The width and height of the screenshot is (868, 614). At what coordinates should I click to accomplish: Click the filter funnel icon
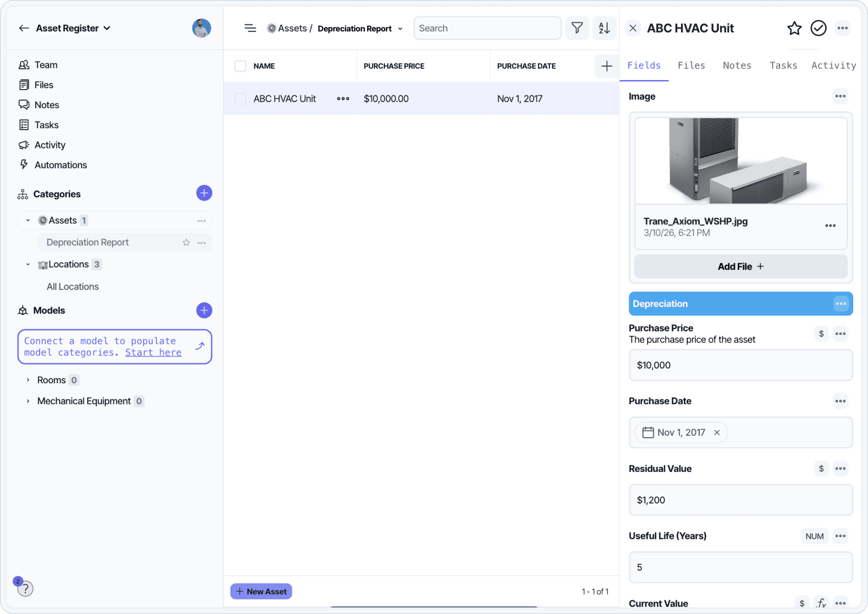pos(577,28)
